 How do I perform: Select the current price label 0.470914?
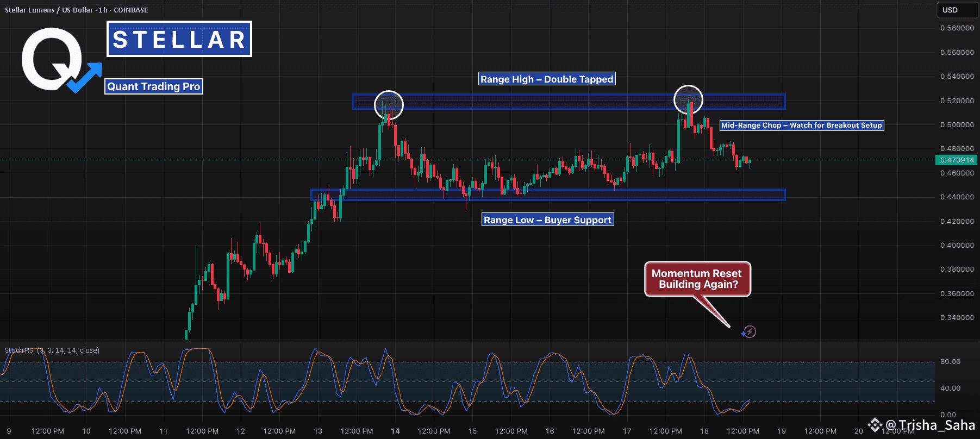coord(957,160)
